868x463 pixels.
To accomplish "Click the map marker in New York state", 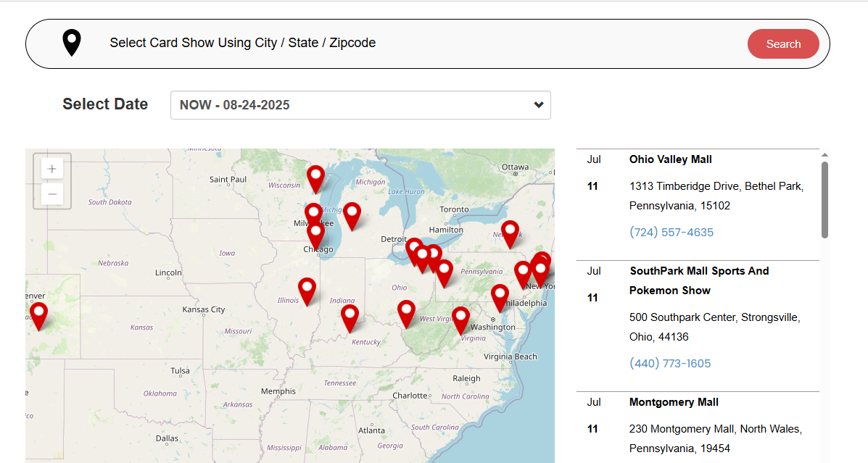I will pyautogui.click(x=511, y=233).
